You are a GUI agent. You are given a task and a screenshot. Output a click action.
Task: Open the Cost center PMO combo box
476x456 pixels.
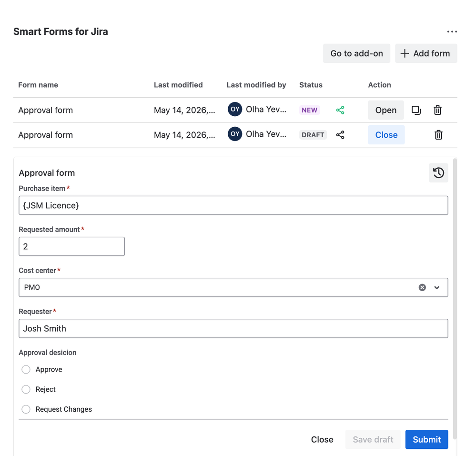pos(233,287)
